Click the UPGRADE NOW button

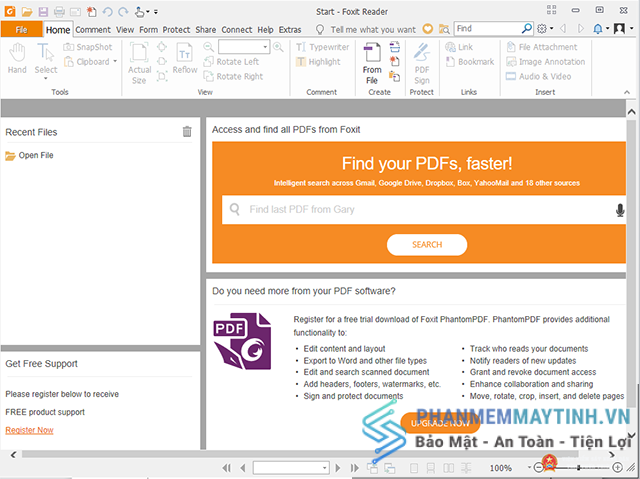(x=440, y=423)
